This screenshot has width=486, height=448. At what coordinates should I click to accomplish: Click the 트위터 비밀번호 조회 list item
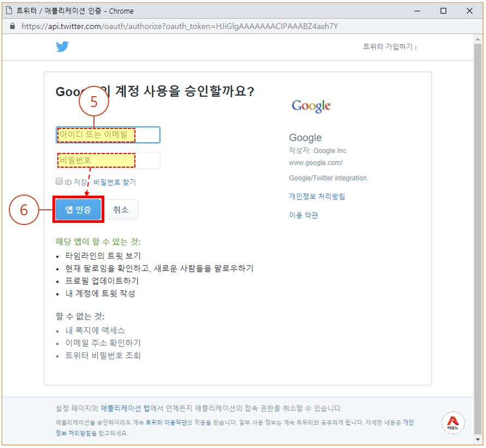[x=103, y=355]
